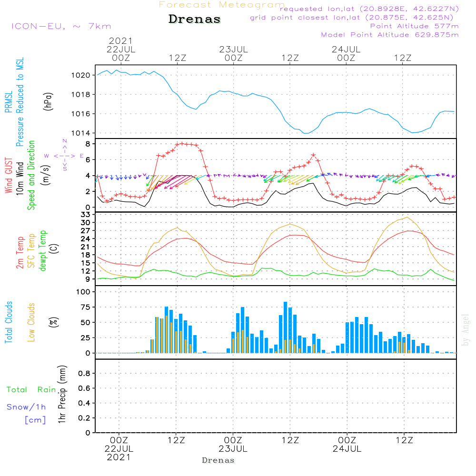The image size is (476, 476).
Task: Click the ICON-EU ~7km model label
Action: [x=61, y=26]
